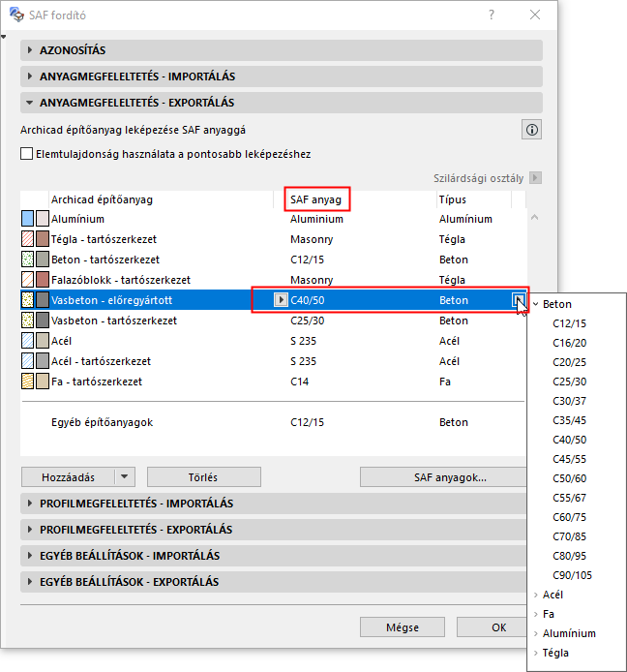
Task: Collapse ANYAGMEGFELELTETÉS - EXPORTÁLÁS section
Action: pyautogui.click(x=282, y=103)
